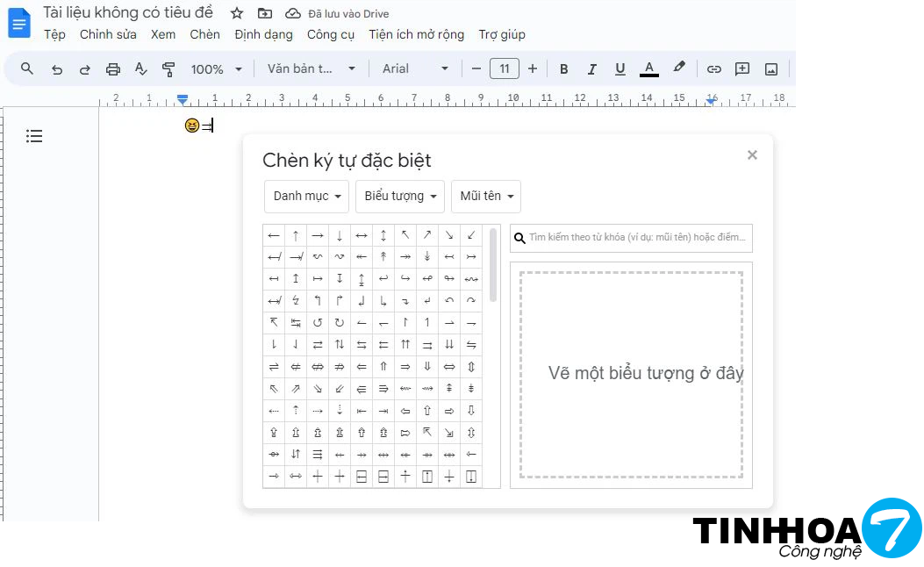Viewport: 924px width, 567px height.
Task: Click the Add comment icon
Action: (742, 69)
